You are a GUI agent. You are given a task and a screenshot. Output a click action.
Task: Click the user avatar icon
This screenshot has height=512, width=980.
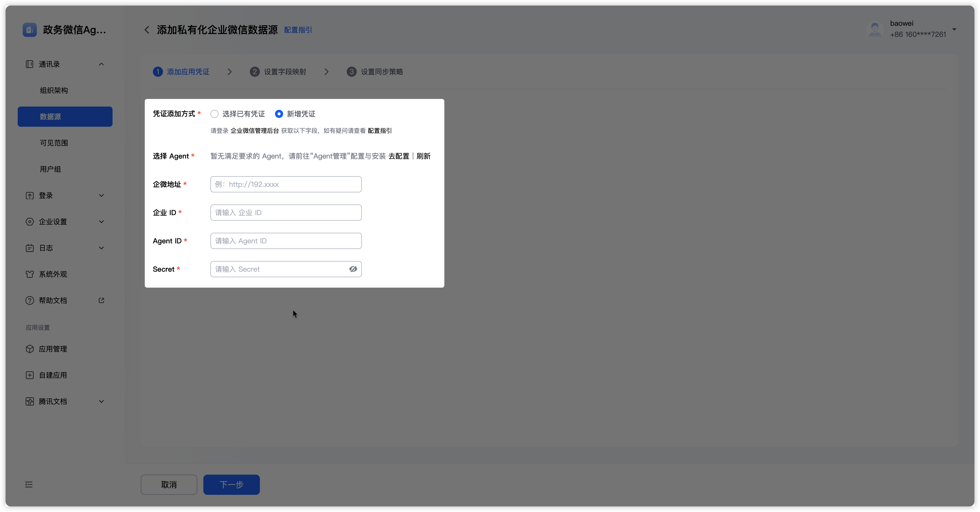(x=875, y=29)
